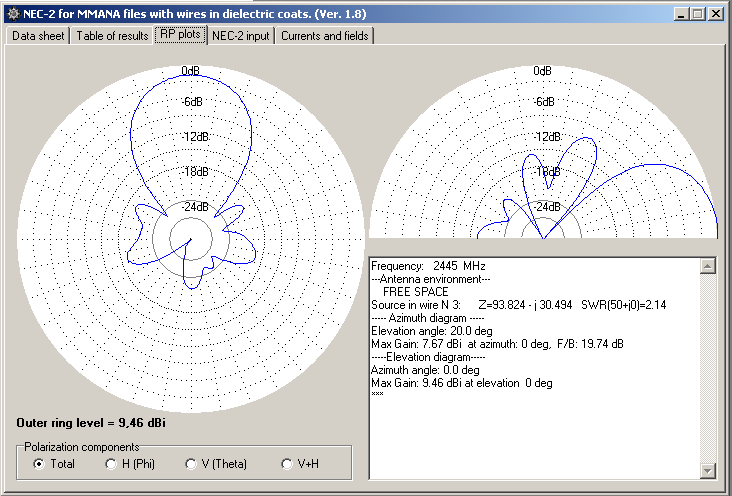Click the 'FREE SPACE' environment text

(415, 292)
